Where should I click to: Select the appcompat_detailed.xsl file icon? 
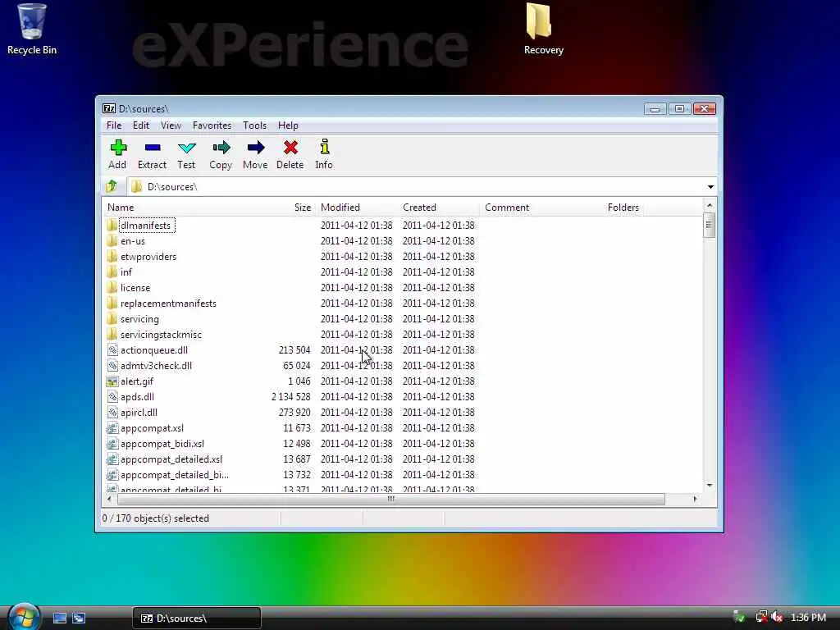pos(112,459)
